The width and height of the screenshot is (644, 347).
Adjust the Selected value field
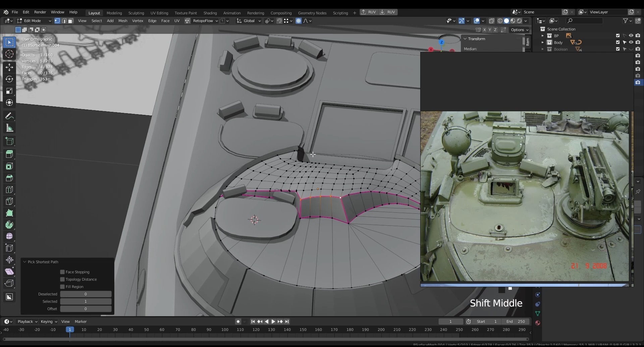click(x=86, y=301)
